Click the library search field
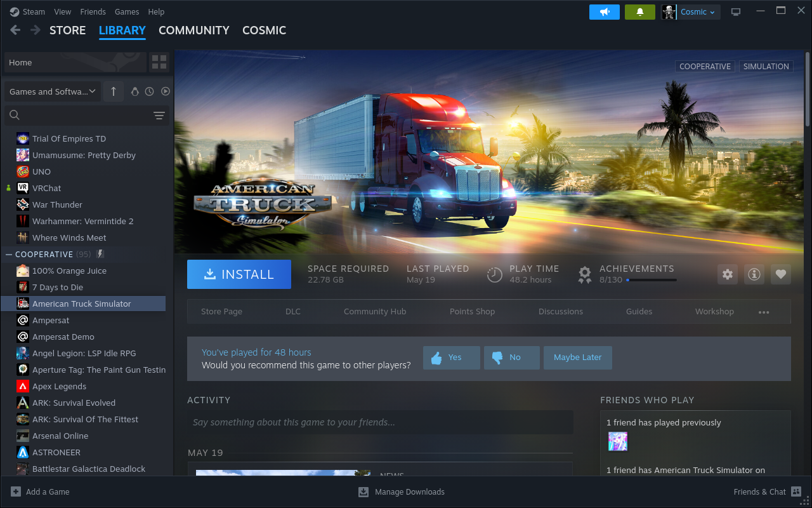 pyautogui.click(x=86, y=115)
